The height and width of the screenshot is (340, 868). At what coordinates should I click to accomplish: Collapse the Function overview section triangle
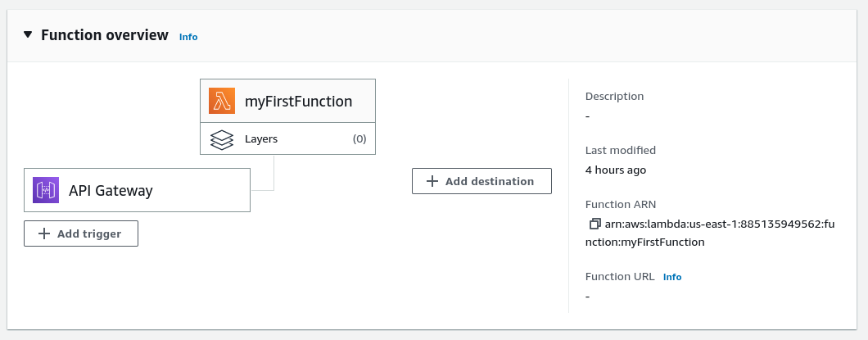pyautogui.click(x=28, y=35)
